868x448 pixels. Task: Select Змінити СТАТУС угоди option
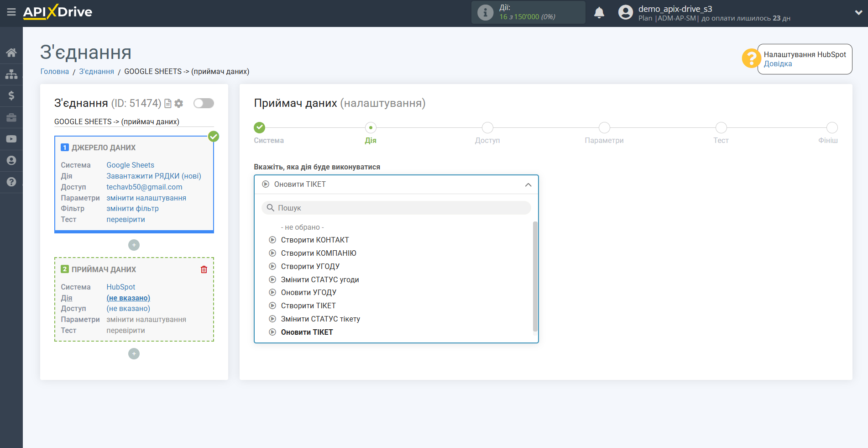click(x=320, y=280)
